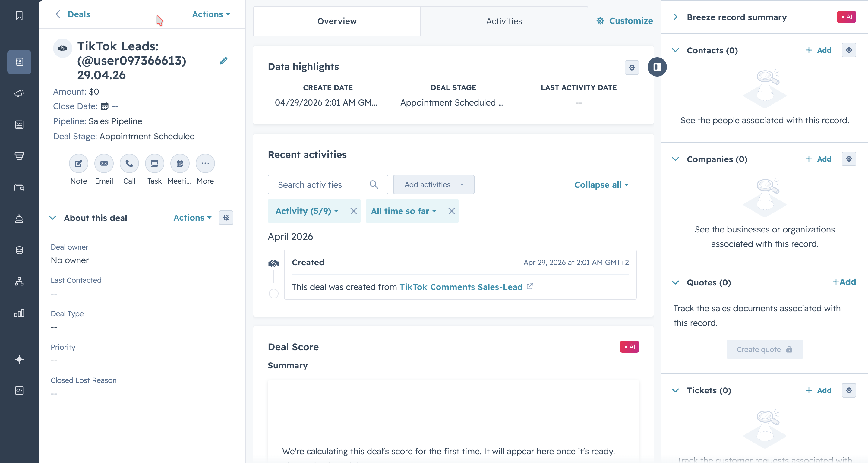Open the Reporting bar chart sidebar icon

point(19,313)
